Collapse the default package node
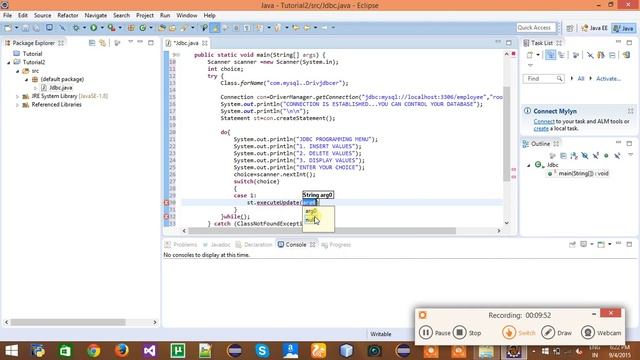The height and width of the screenshot is (360, 640). click(27, 80)
